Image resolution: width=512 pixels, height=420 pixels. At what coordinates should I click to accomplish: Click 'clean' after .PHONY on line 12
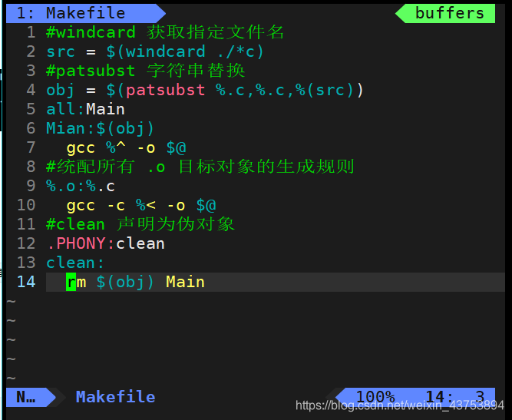point(140,243)
